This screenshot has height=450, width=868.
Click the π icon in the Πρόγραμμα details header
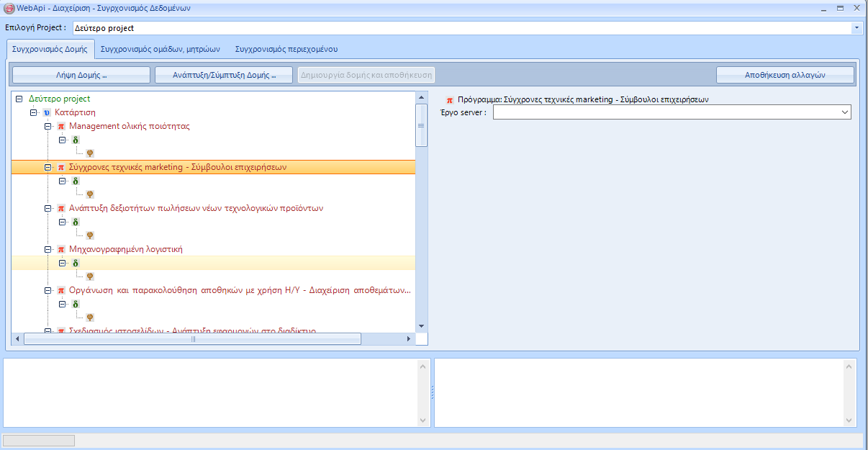pyautogui.click(x=450, y=101)
